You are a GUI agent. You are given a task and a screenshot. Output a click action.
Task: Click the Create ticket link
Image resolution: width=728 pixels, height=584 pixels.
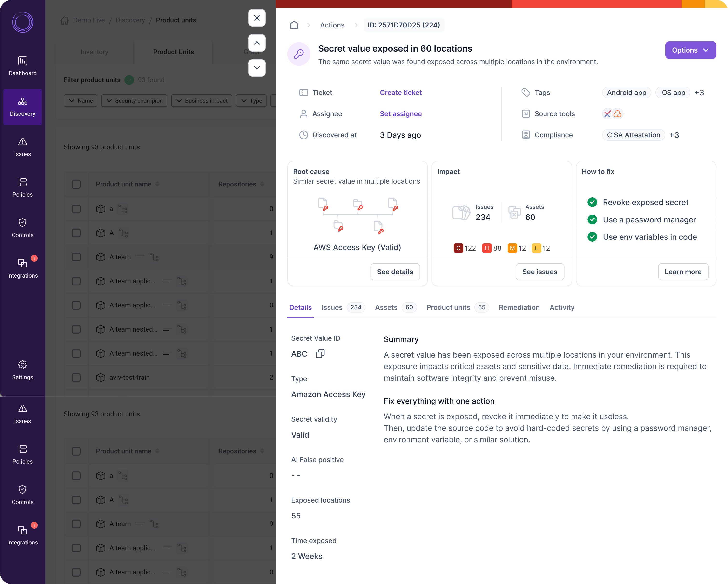(400, 93)
